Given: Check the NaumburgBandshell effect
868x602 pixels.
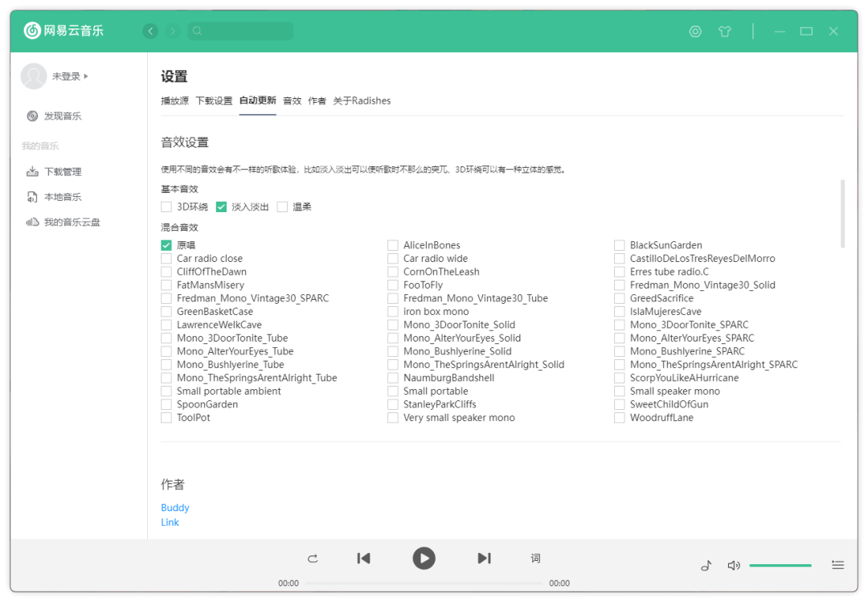Looking at the screenshot, I should coord(393,379).
